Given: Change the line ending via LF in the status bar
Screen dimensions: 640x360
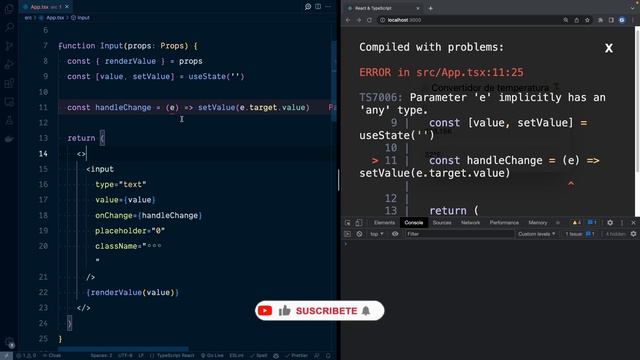Looking at the screenshot, I should click(141, 356).
